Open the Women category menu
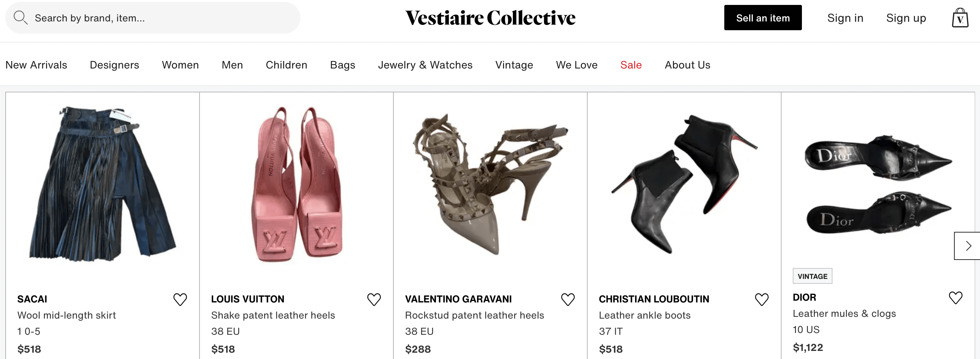 click(180, 65)
